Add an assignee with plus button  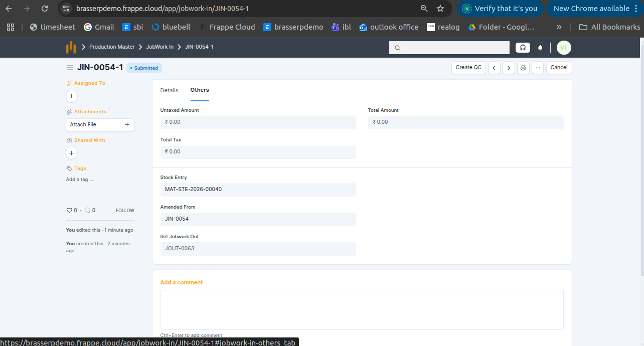click(72, 96)
